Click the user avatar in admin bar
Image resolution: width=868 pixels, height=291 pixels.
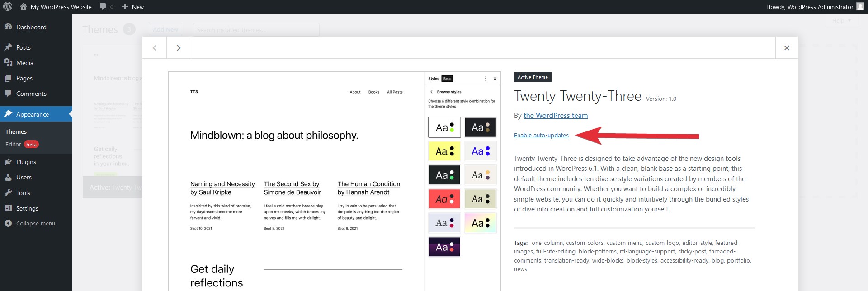(860, 7)
